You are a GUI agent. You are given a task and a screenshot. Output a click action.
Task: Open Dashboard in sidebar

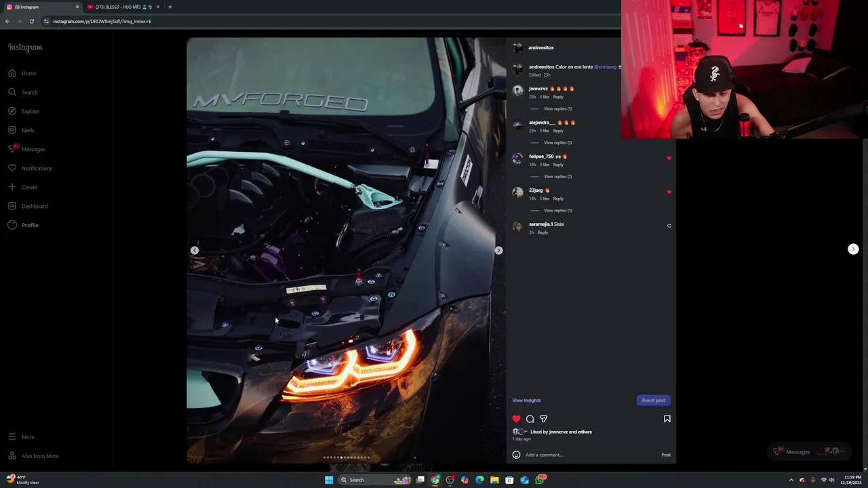pos(28,206)
